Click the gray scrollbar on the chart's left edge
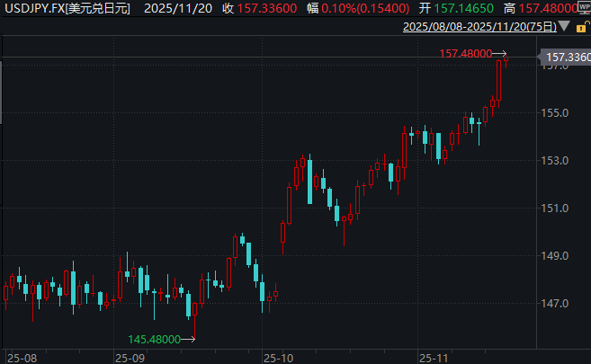Image resolution: width=591 pixels, height=364 pixels. [x=1, y=93]
